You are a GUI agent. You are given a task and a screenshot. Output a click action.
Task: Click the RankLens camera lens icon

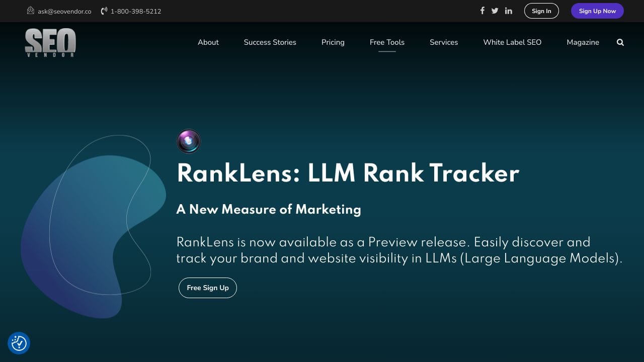[x=189, y=141]
